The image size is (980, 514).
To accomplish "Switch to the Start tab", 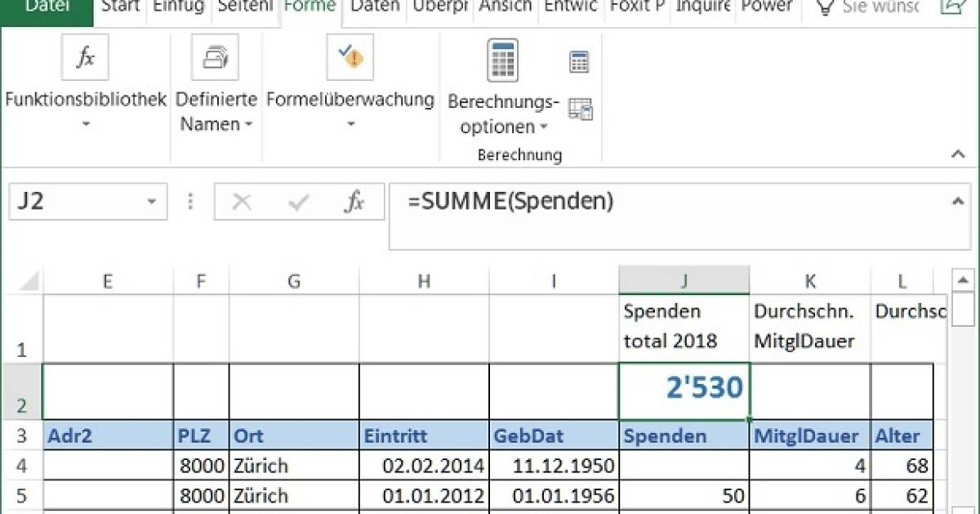I will [119, 7].
